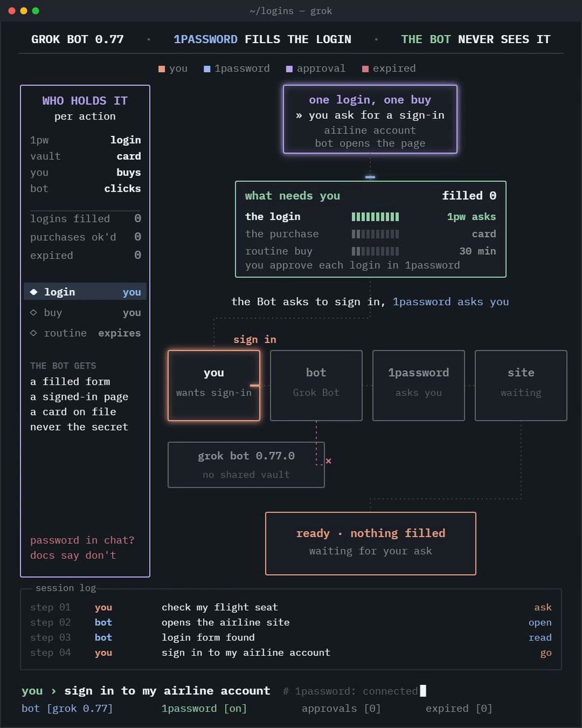Click the hollow diamond icon beside buy
Viewport: 582px width, 728px height.
point(34,312)
